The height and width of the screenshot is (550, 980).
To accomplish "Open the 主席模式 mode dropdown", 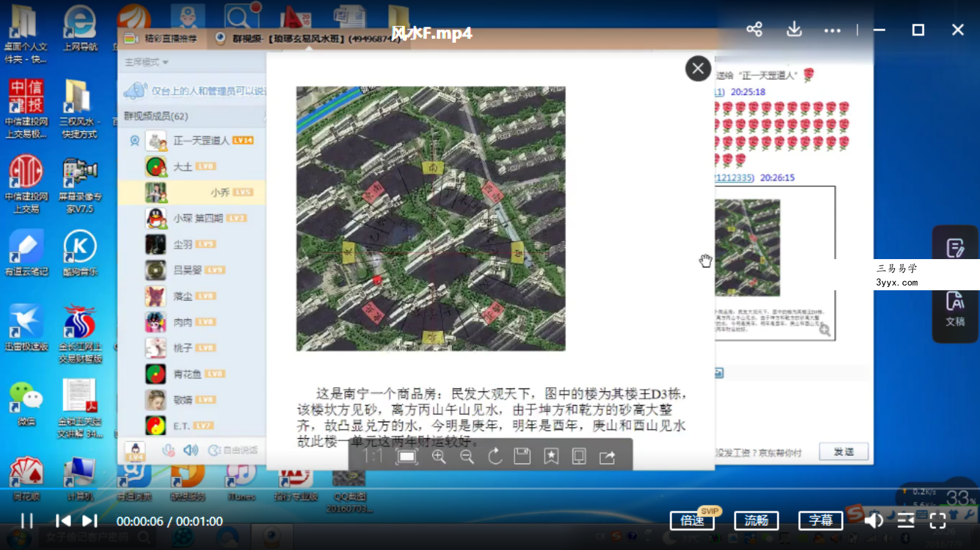I will click(146, 62).
